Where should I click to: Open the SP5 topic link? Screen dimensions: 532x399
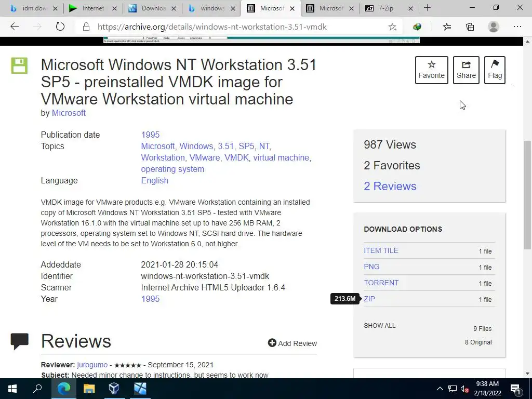[247, 146]
